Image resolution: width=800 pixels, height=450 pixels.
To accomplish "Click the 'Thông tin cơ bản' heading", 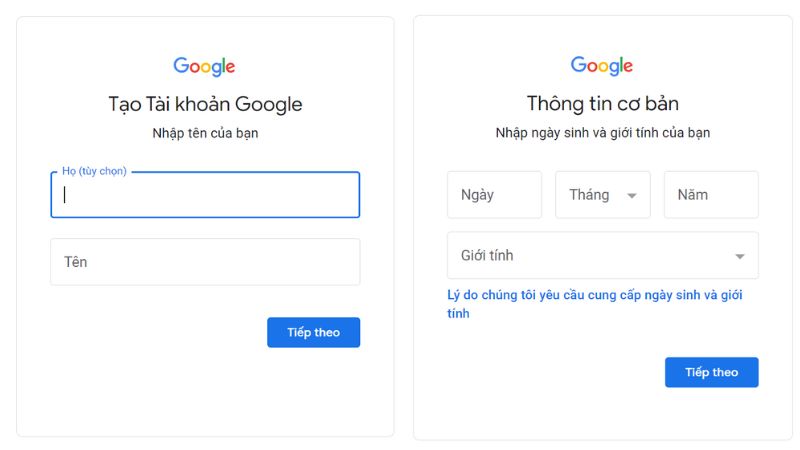I will pos(602,103).
